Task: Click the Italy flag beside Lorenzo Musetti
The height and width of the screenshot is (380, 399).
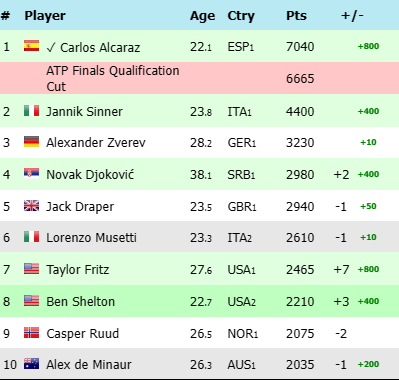Action: tap(31, 237)
